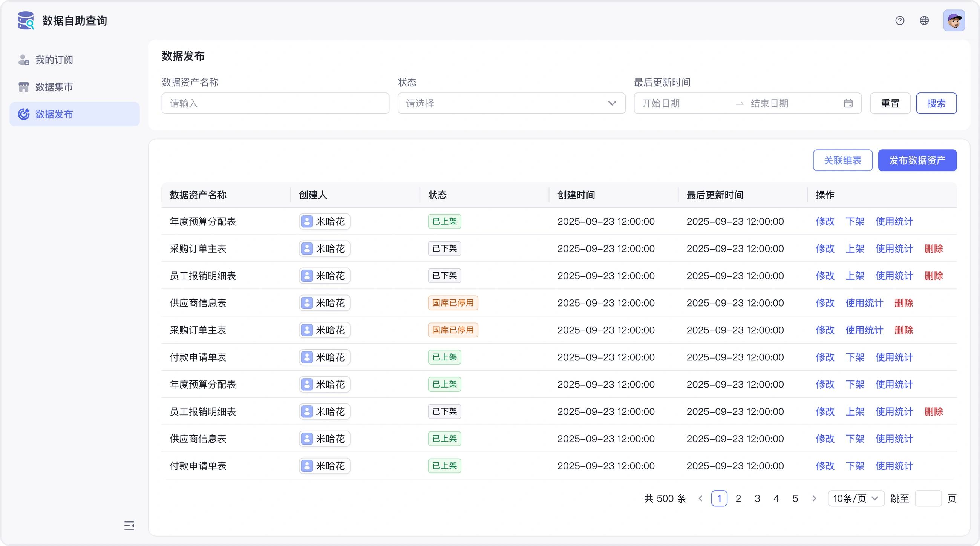Click the help question mark icon

click(x=900, y=20)
